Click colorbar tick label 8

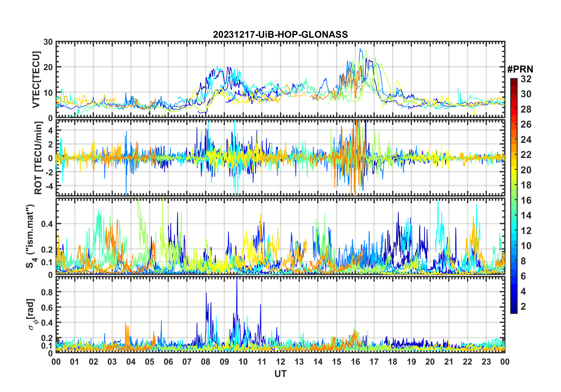523,261
